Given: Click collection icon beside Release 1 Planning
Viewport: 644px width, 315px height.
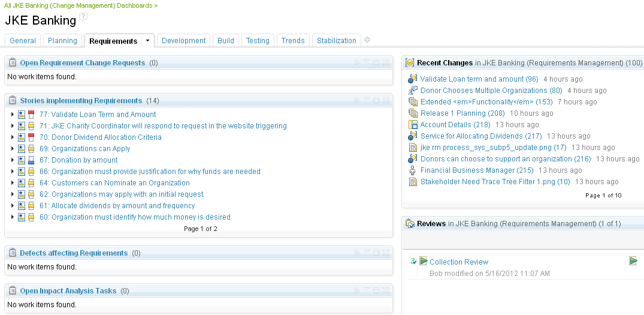Looking at the screenshot, I should pyautogui.click(x=413, y=113).
